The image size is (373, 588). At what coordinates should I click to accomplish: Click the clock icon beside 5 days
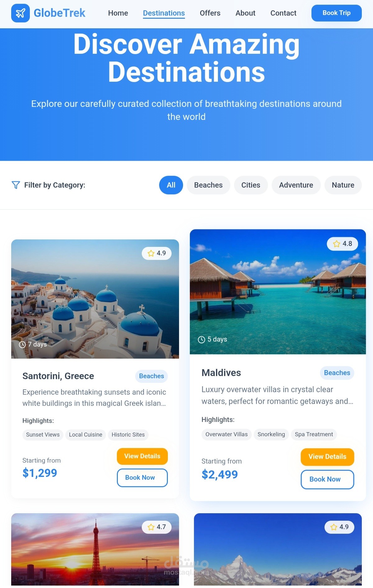tap(201, 340)
